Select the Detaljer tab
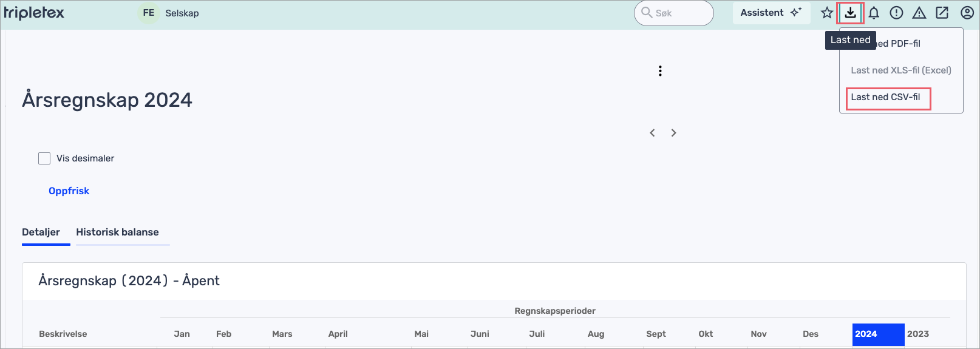 tap(41, 232)
